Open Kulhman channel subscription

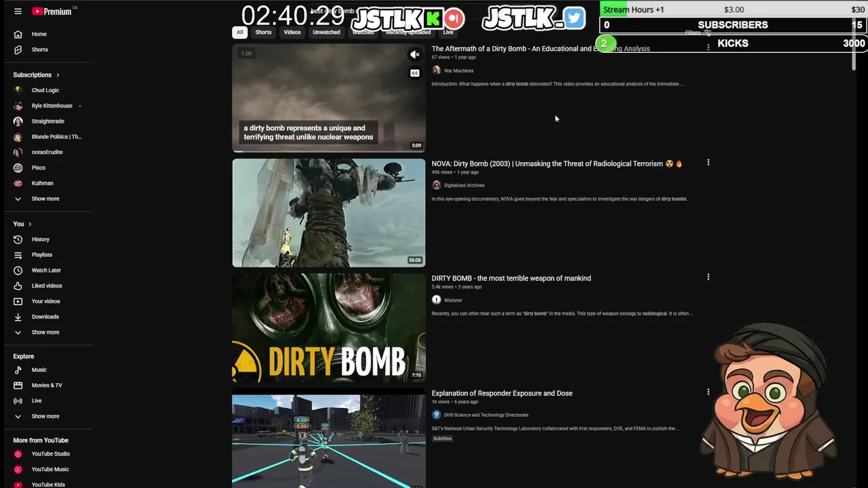point(42,183)
